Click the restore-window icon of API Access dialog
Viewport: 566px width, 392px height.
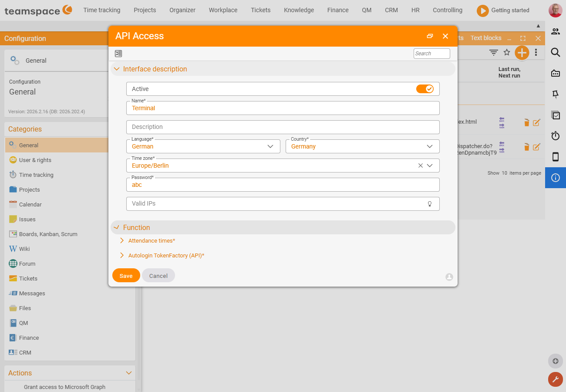430,36
